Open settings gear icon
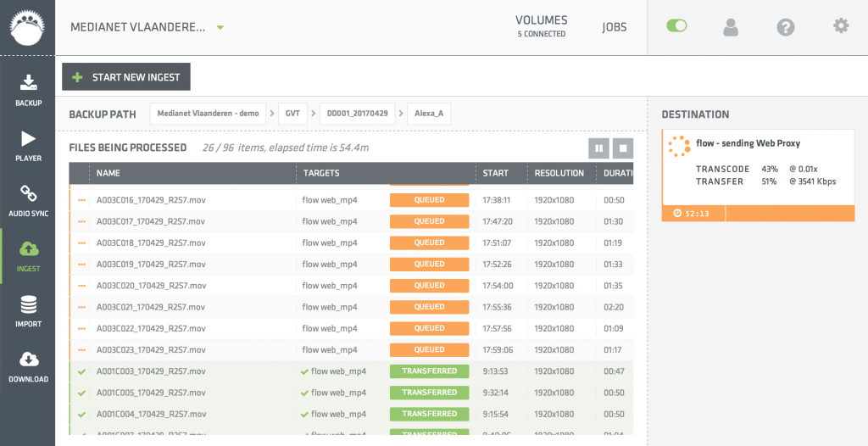Image resolution: width=868 pixels, height=446 pixels. pos(841,26)
